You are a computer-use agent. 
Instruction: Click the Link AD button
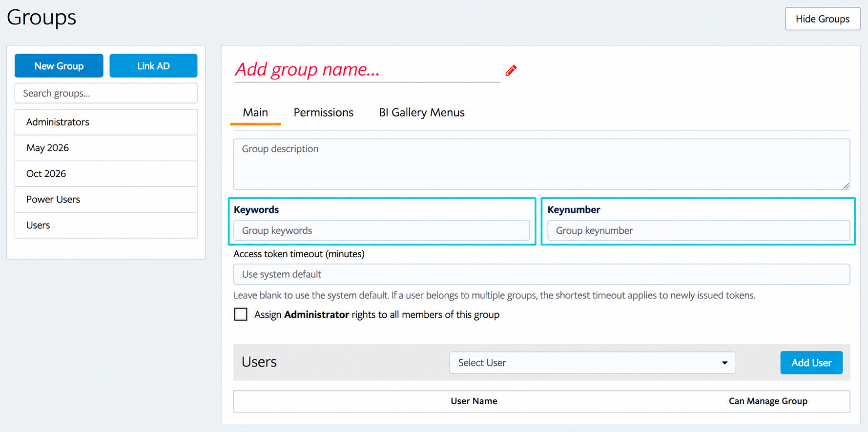tap(153, 66)
